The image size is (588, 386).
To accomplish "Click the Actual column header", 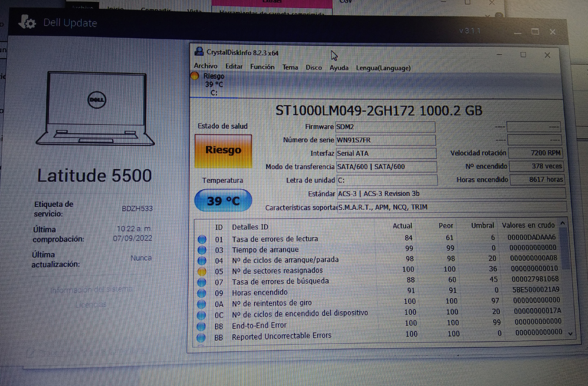I will coord(402,226).
